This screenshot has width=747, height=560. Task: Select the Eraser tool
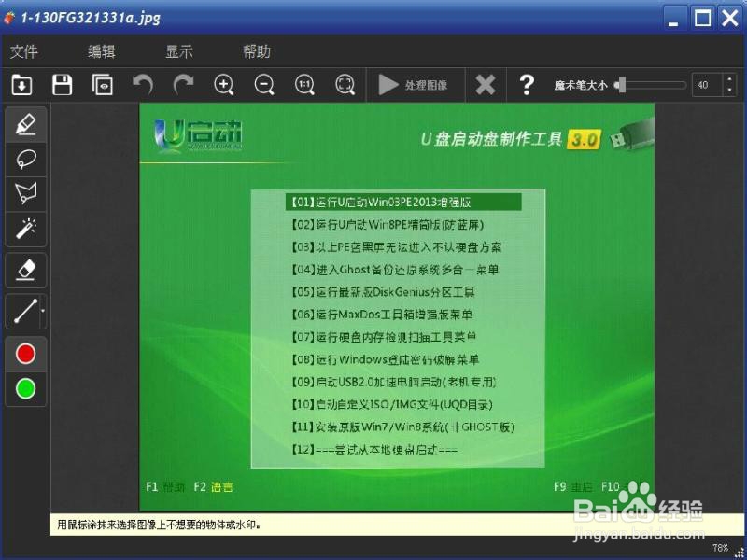point(25,270)
